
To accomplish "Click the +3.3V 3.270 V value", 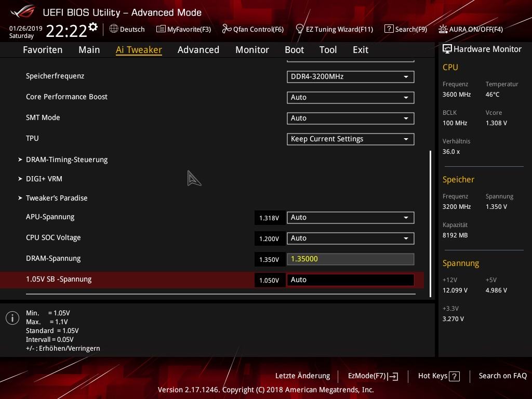I will (x=453, y=319).
